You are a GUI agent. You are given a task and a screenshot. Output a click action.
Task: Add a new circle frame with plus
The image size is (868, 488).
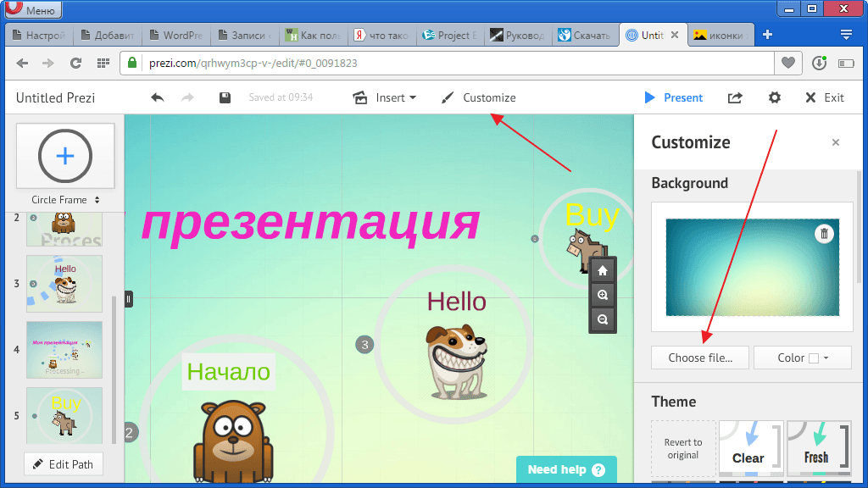(x=65, y=156)
